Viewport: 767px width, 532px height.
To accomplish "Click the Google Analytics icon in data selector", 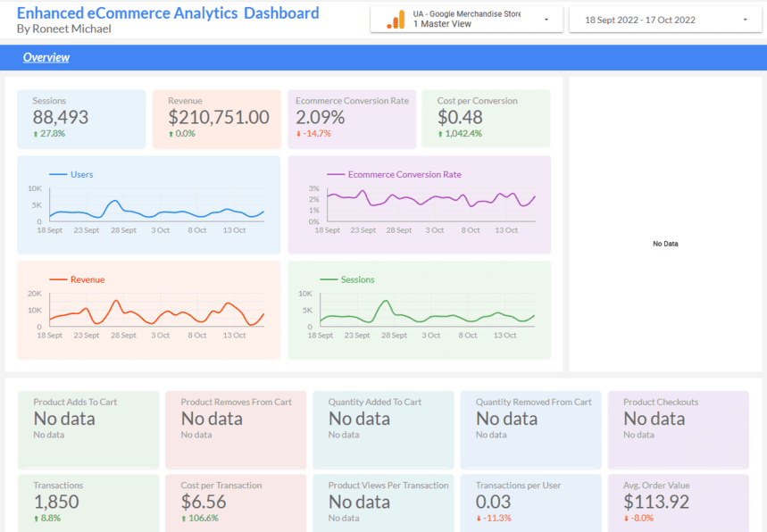I will (396, 20).
